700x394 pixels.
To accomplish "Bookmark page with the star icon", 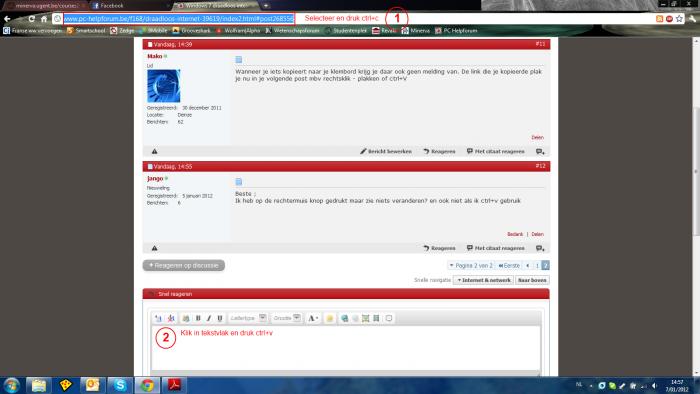I will (x=679, y=18).
